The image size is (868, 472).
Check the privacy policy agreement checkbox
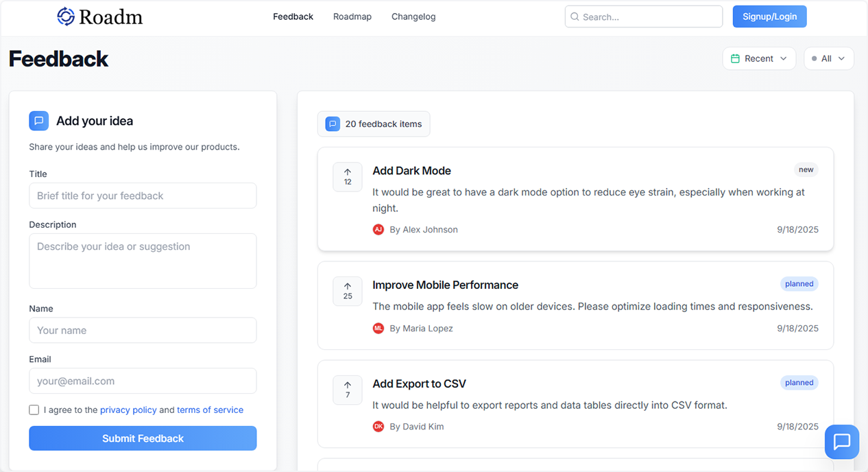(34, 410)
